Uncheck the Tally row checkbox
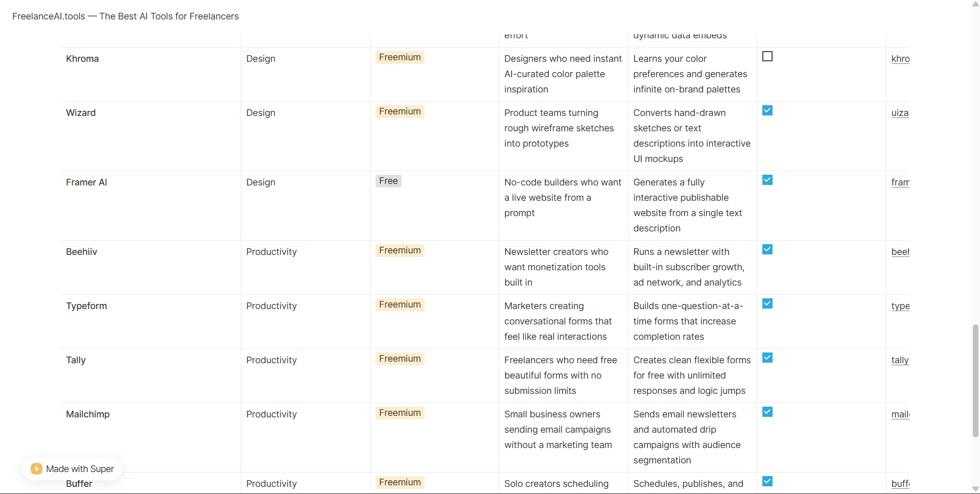The width and height of the screenshot is (980, 494). [x=767, y=358]
